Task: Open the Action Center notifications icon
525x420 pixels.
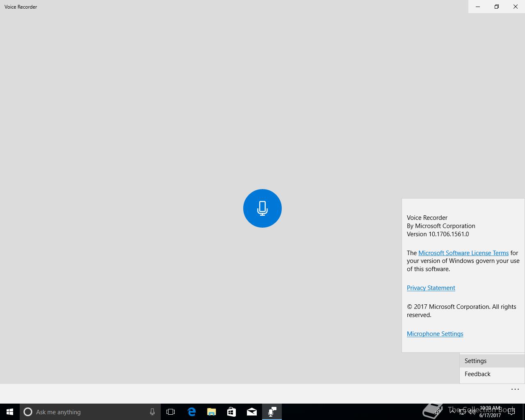Action: pyautogui.click(x=511, y=412)
